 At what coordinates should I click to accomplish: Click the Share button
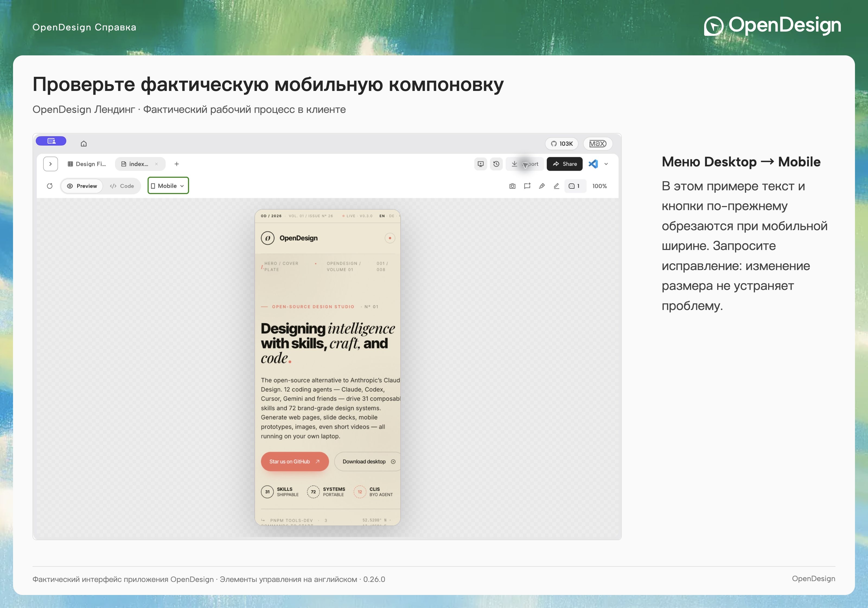click(564, 164)
